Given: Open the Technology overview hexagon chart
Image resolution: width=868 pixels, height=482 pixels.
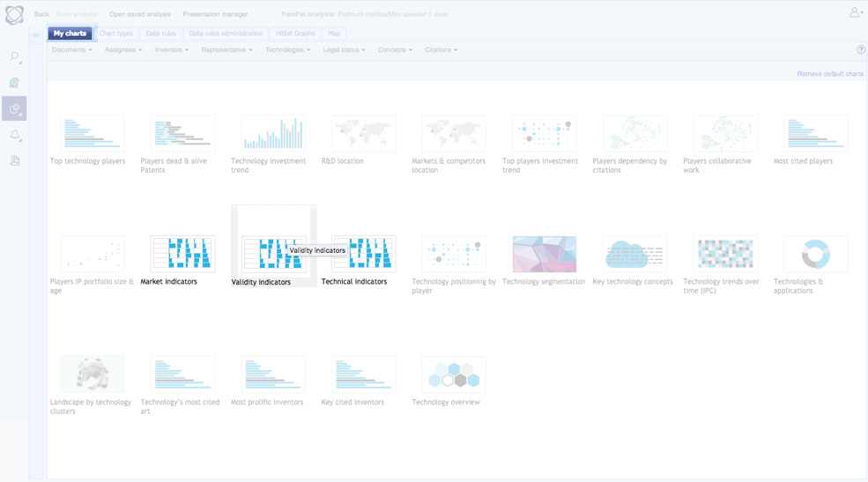Looking at the screenshot, I should coord(454,375).
